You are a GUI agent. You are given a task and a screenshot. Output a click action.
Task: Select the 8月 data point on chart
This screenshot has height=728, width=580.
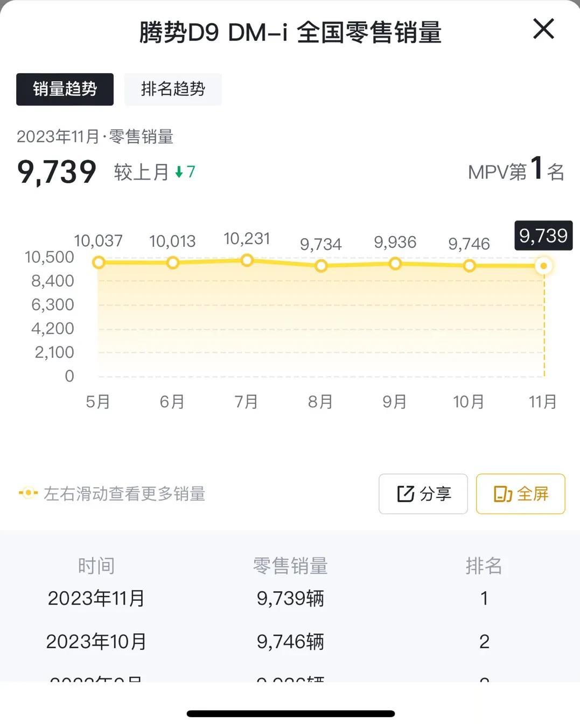[321, 266]
